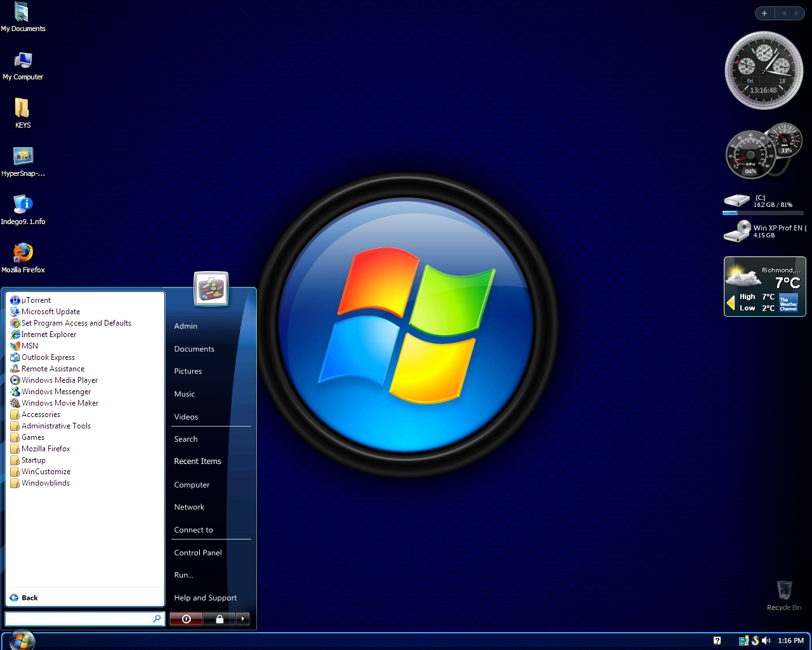812x650 pixels.
Task: Click the round S tray icon
Action: tap(755, 640)
